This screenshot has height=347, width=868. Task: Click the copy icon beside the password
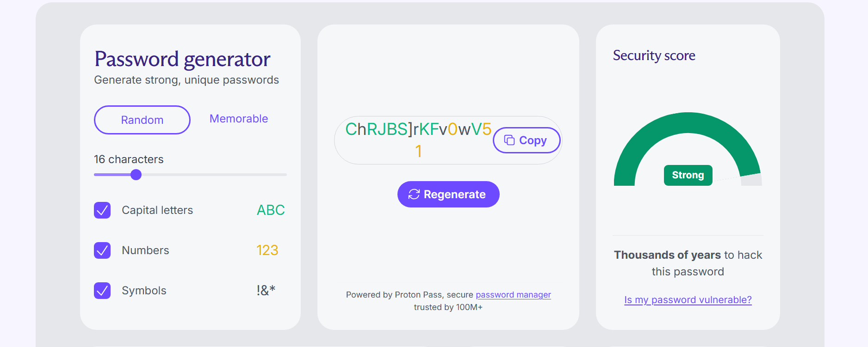[x=509, y=140]
